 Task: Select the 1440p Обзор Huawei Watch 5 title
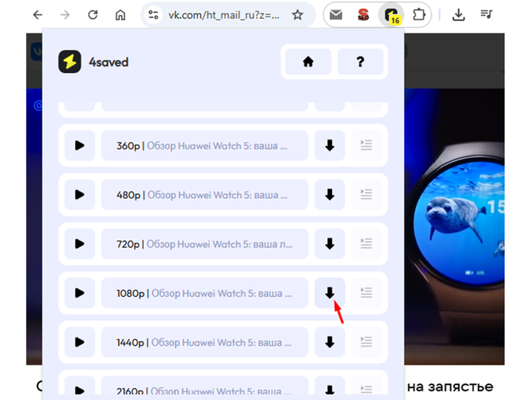205,342
